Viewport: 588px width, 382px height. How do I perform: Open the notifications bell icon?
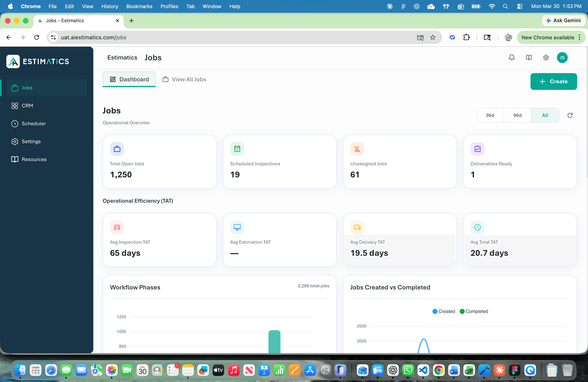click(x=511, y=58)
